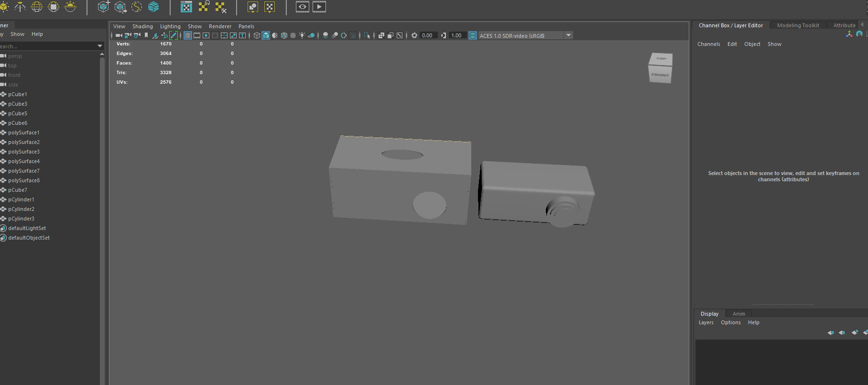This screenshot has width=868, height=385.
Task: Toggle the viewport grid display
Action: coord(188,35)
